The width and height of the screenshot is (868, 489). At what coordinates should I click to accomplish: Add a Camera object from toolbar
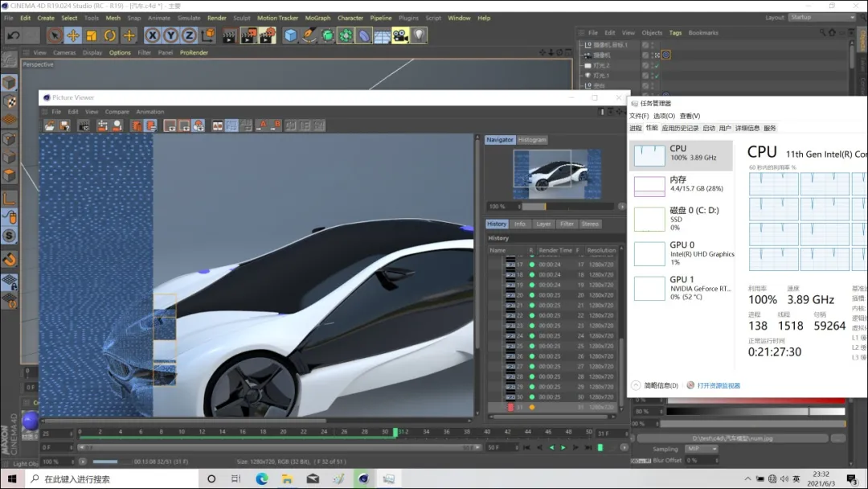[x=400, y=35]
